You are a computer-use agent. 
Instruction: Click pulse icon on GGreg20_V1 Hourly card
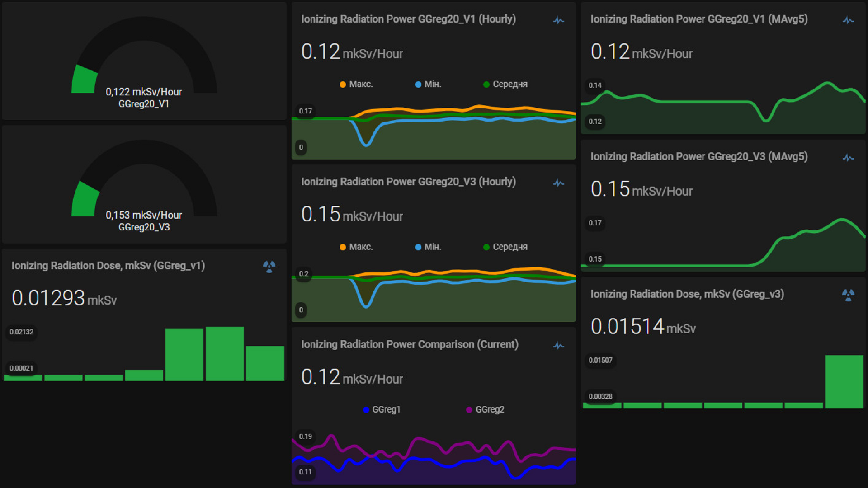[559, 20]
